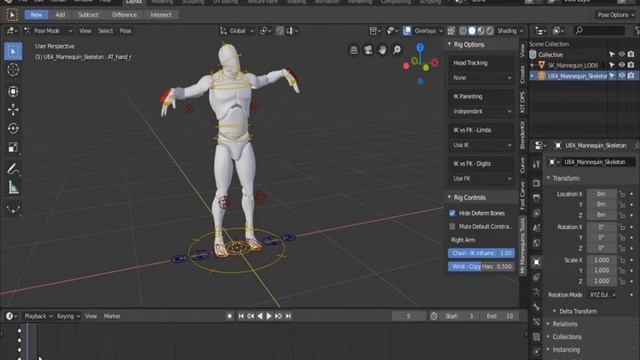This screenshot has width=640, height=360.
Task: Play the animation in reverse
Action: (260, 316)
